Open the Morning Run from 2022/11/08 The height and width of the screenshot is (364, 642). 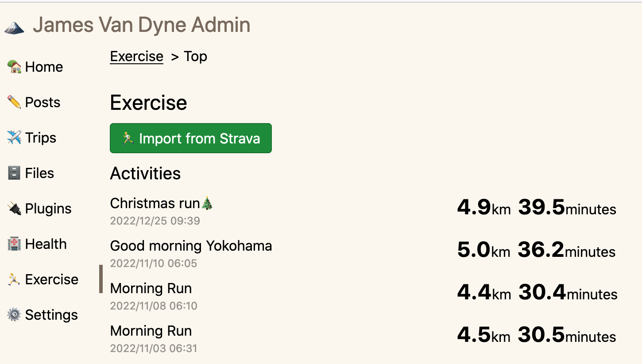pyautogui.click(x=151, y=289)
